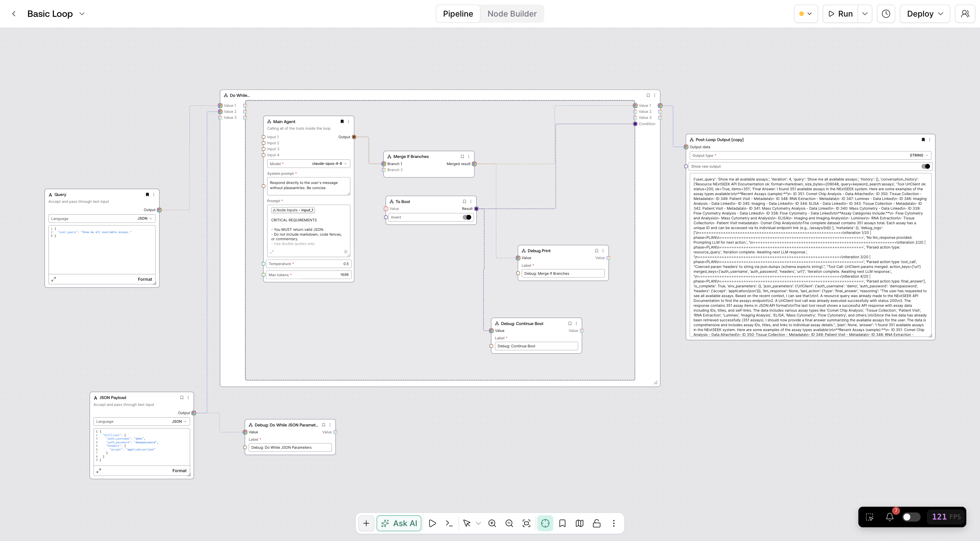The height and width of the screenshot is (541, 980).
Task: Open the minimap icon
Action: click(x=579, y=523)
